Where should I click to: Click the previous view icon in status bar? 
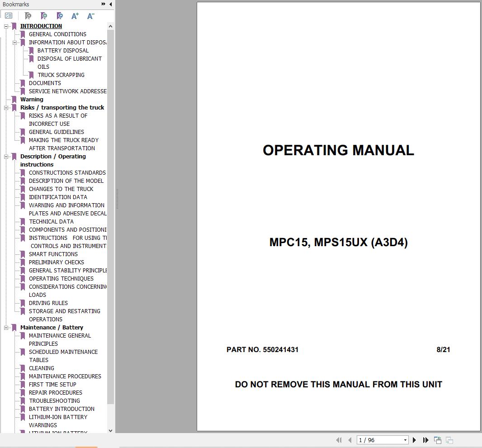438,440
